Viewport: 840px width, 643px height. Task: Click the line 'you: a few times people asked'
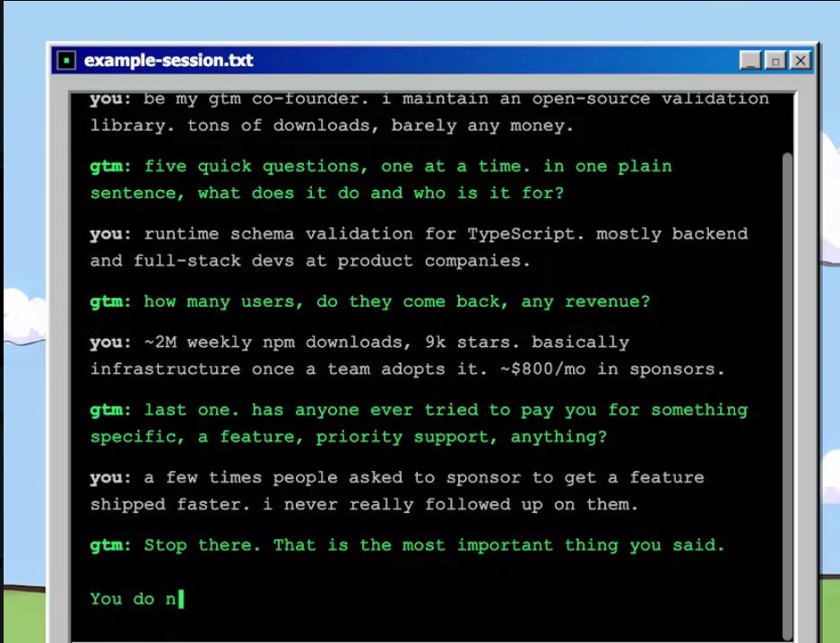[397, 478]
